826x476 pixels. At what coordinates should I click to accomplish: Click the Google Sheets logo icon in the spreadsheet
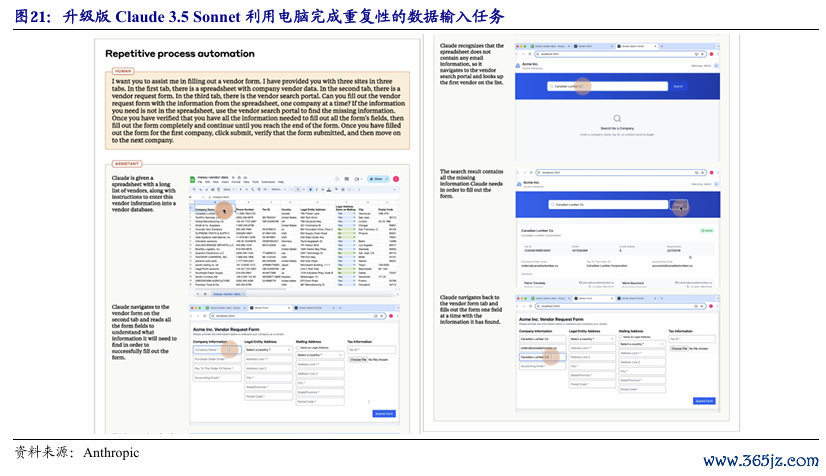(192, 180)
